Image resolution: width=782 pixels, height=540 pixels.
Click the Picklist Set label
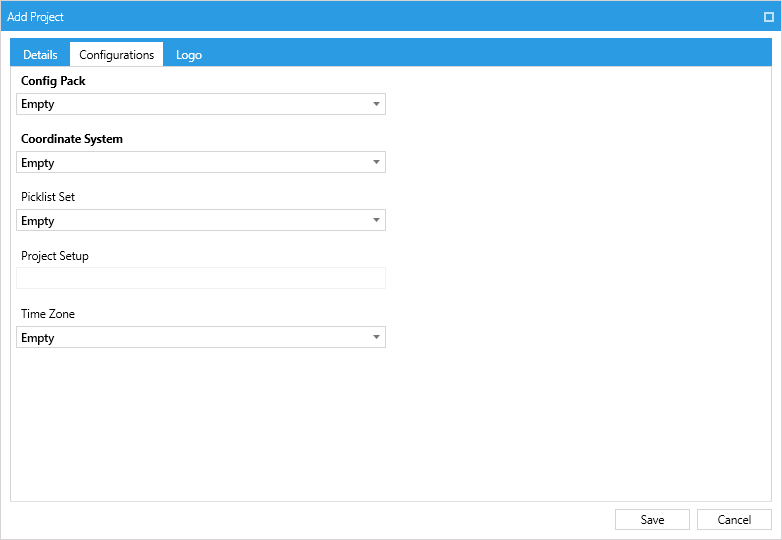[48, 196]
